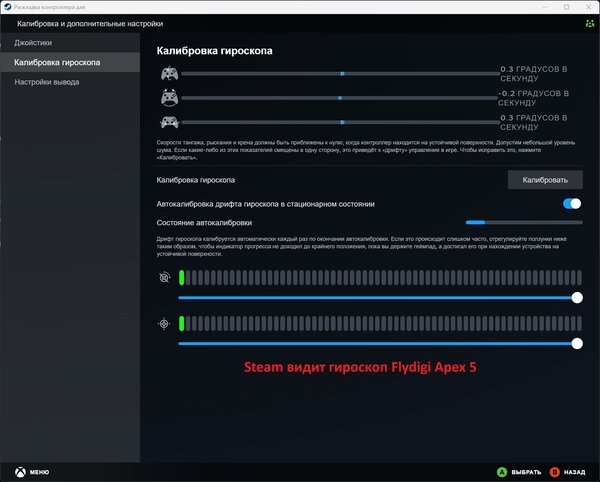
Task: Click the Состояние автокалибровки progress bar
Action: pos(524,222)
